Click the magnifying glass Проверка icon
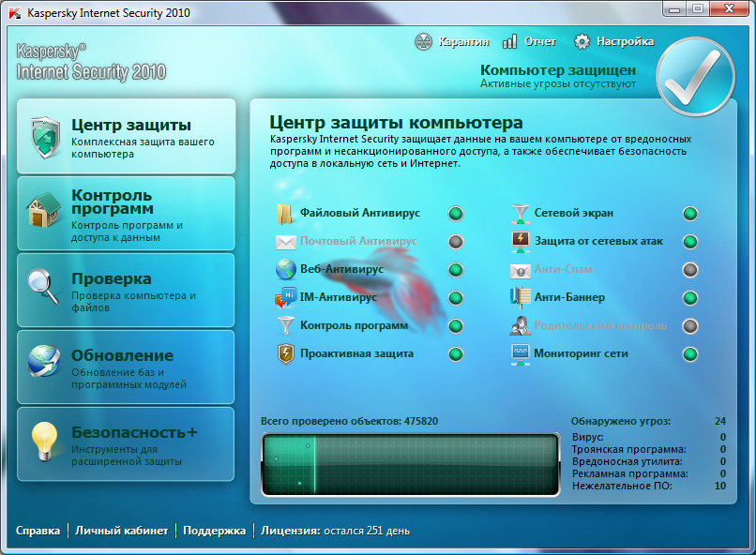This screenshot has width=756, height=555. coord(43,286)
